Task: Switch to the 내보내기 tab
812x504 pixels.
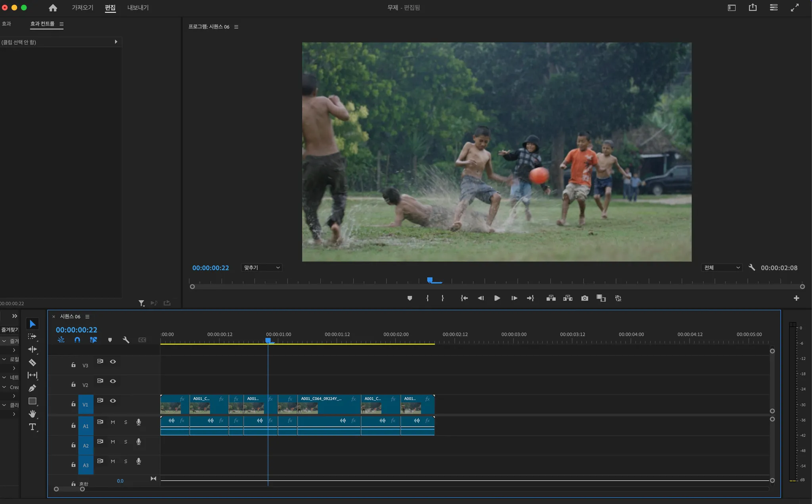Action: point(138,8)
